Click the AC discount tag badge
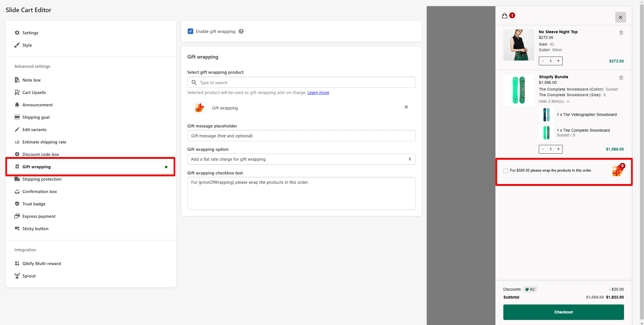This screenshot has width=644, height=325. (x=530, y=289)
